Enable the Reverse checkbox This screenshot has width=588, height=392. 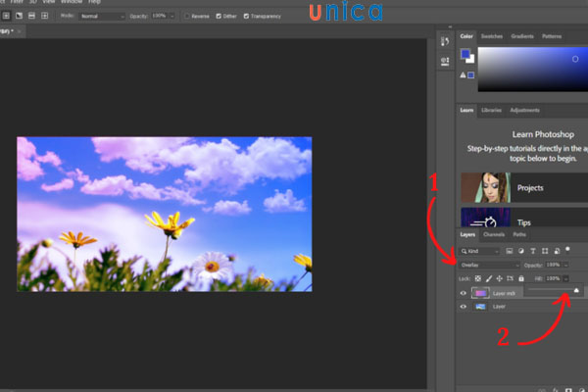click(188, 17)
